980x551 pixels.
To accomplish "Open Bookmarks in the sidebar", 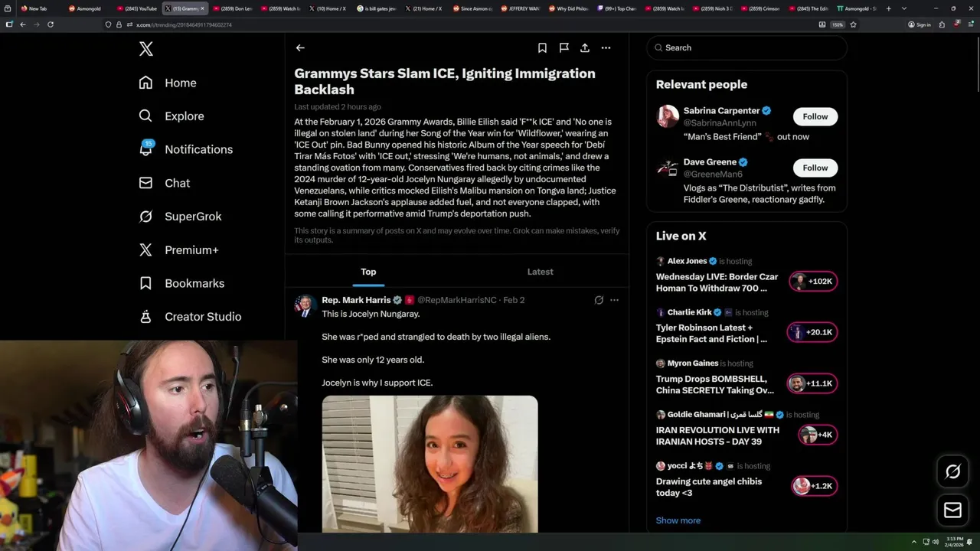I will tap(181, 283).
